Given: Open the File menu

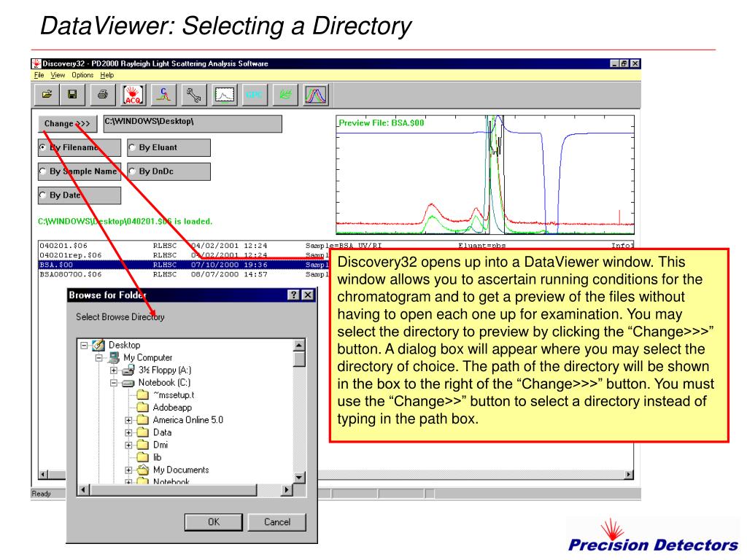Looking at the screenshot, I should click(39, 75).
